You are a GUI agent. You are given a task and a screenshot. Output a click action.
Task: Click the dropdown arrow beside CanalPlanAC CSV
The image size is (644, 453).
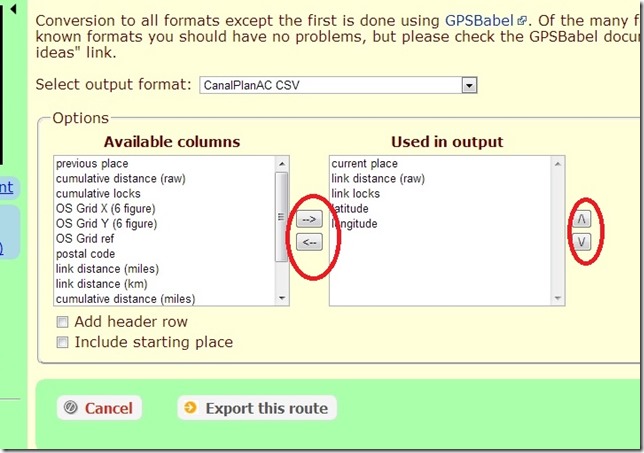point(469,86)
